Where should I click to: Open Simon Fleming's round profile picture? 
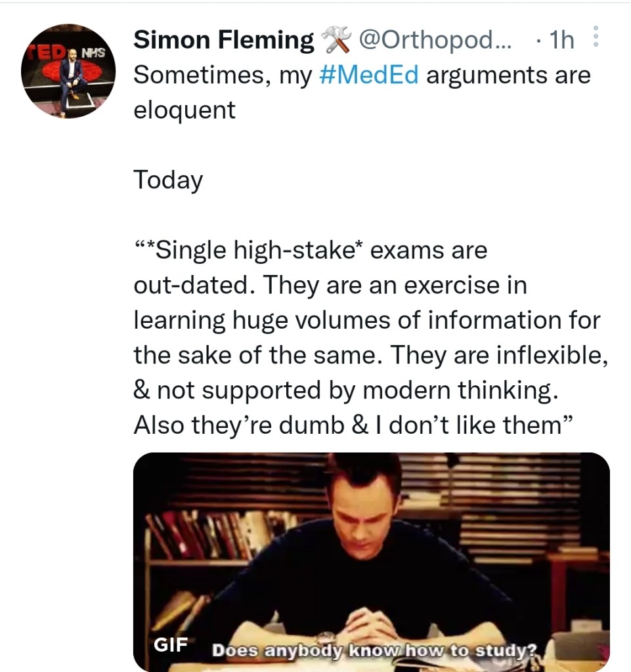click(x=68, y=72)
